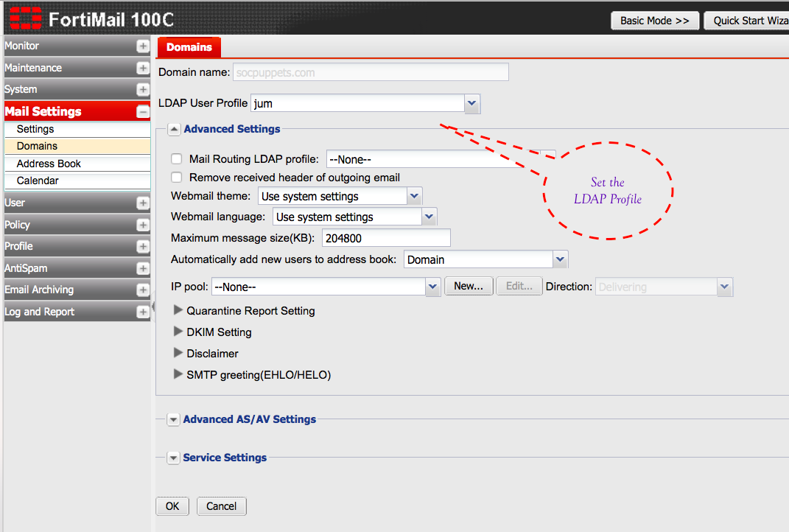Select the Domains tab

189,47
